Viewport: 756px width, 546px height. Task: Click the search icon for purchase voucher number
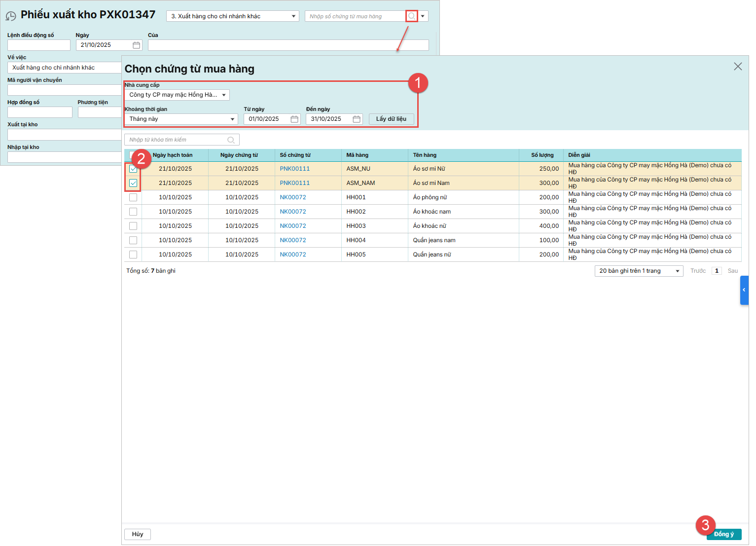click(x=411, y=16)
